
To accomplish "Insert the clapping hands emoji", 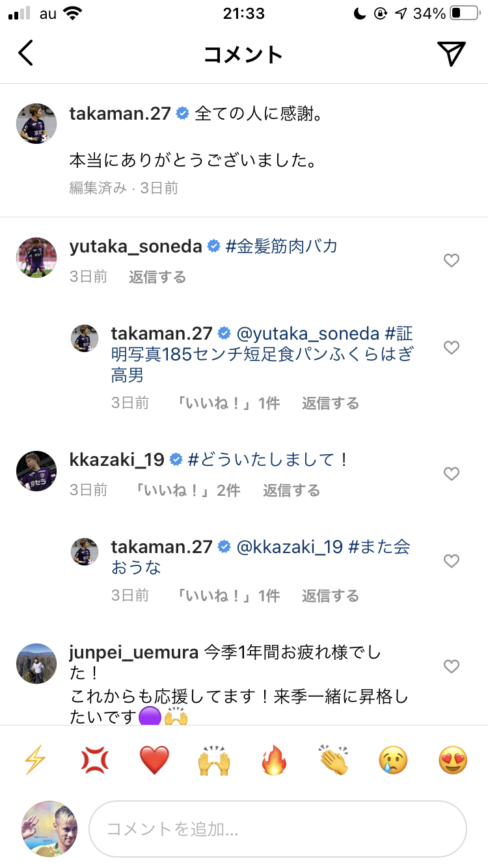I will click(x=334, y=760).
